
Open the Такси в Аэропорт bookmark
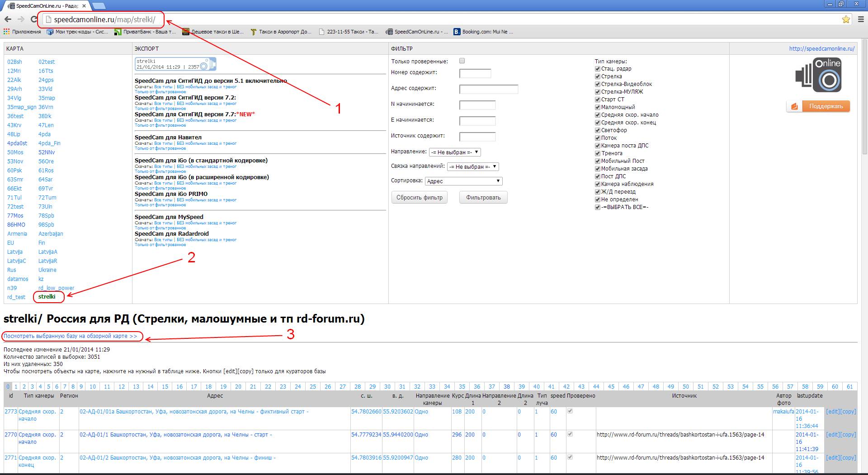click(281, 32)
